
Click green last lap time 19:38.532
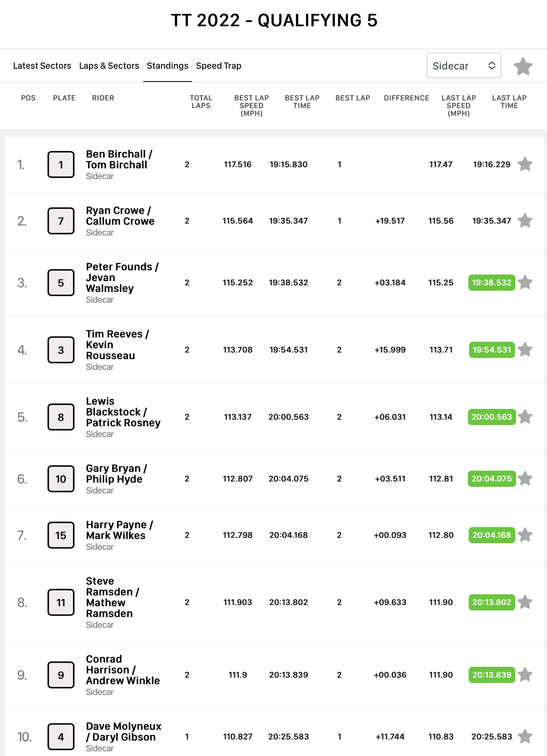click(x=491, y=283)
